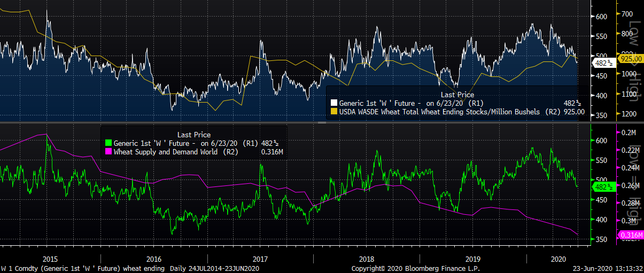
Task: Click the magenta 0.316M axis value tag
Action: pos(631,235)
